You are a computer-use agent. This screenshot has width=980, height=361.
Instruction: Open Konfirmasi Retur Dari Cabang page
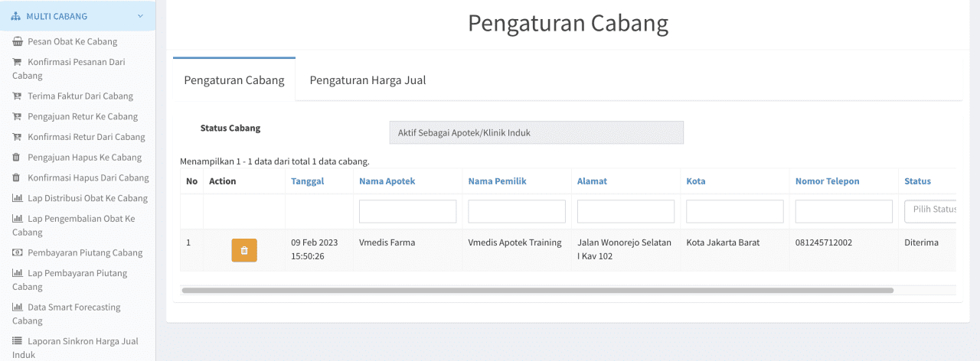pos(87,137)
